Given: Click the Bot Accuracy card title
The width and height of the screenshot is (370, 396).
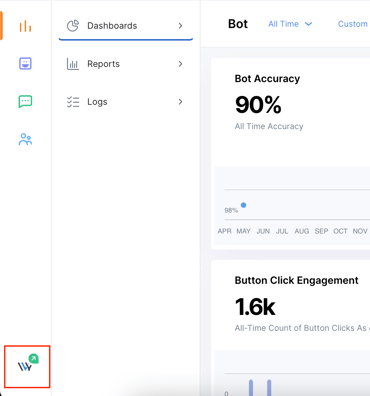Looking at the screenshot, I should coord(267,79).
